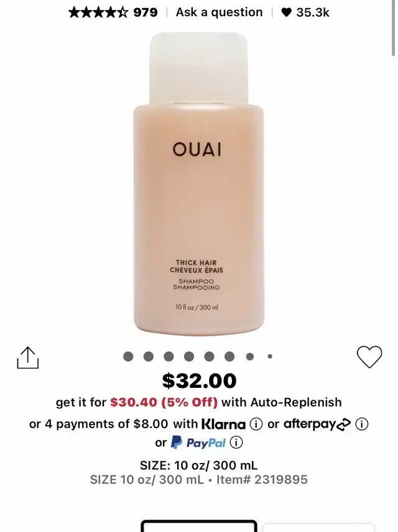Click Ask a question link

coord(219,12)
